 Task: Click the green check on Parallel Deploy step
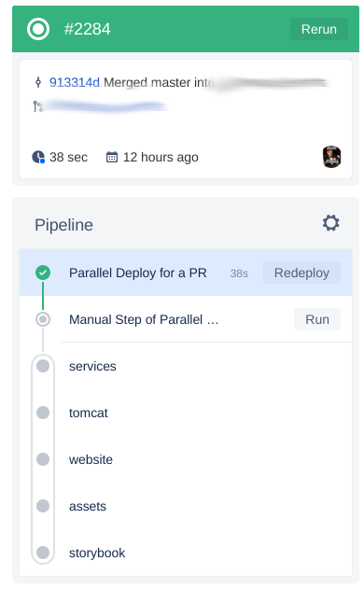coord(43,273)
